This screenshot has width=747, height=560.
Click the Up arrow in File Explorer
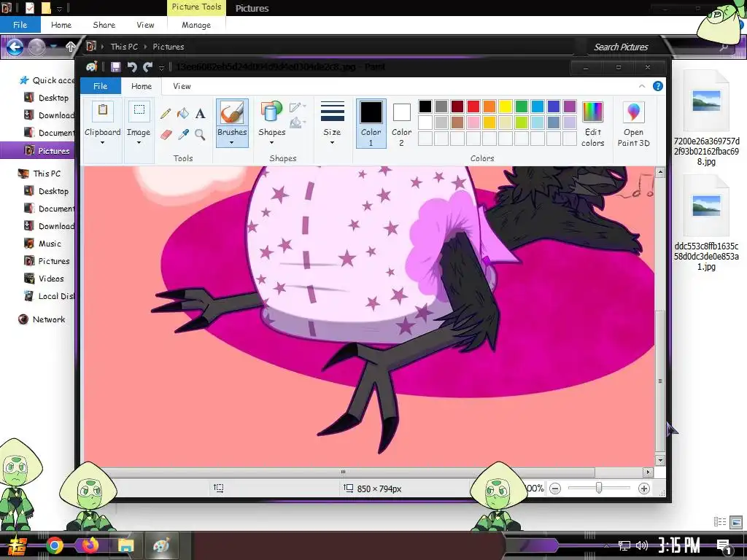point(71,47)
